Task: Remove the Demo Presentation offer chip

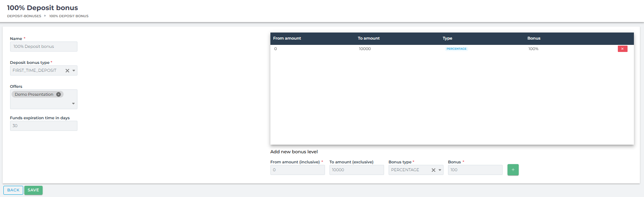Action: point(59,95)
